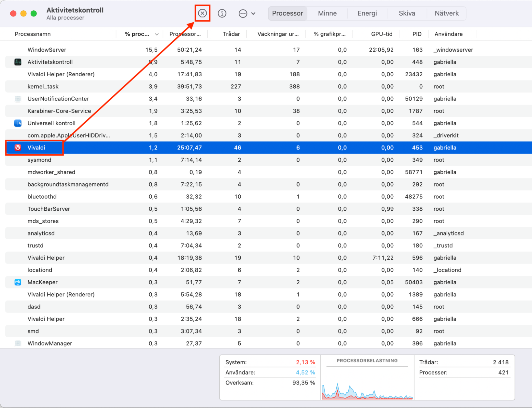Image resolution: width=532 pixels, height=408 pixels.
Task: Click the window title Aktivitetskontroll
Action: pyautogui.click(x=75, y=10)
